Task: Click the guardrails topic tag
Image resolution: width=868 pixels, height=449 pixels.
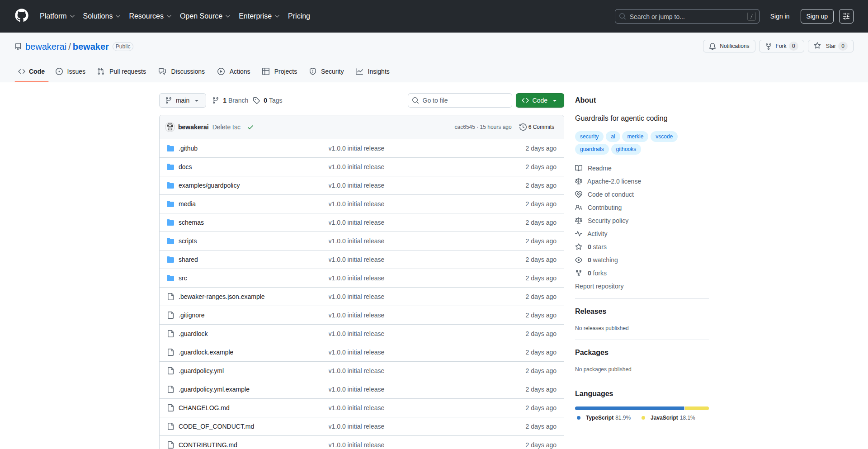Action: (x=591, y=149)
